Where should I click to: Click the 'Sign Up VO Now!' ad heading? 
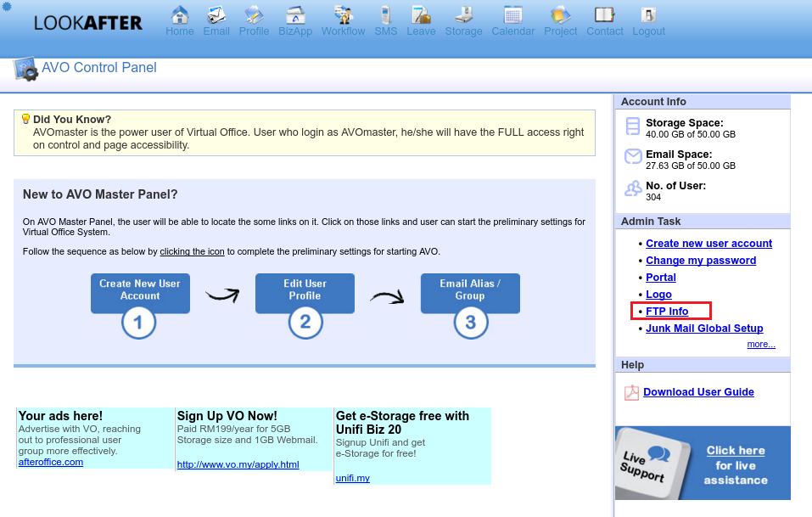coord(227,416)
